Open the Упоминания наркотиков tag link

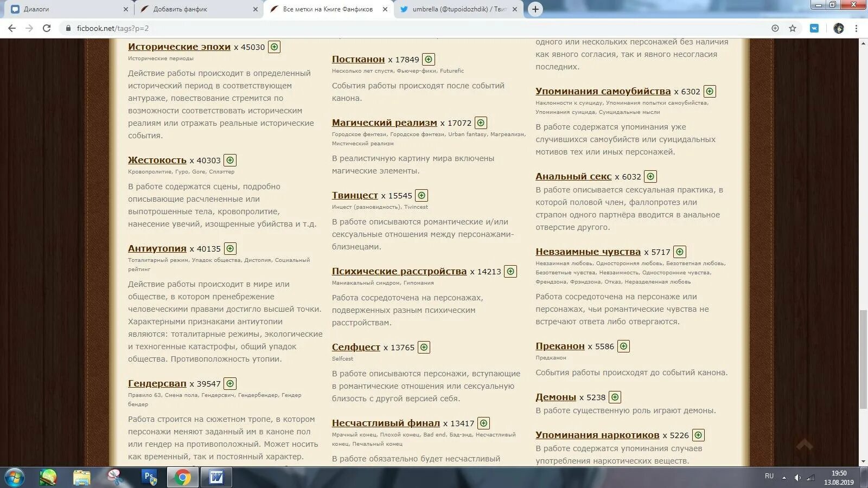[597, 435]
